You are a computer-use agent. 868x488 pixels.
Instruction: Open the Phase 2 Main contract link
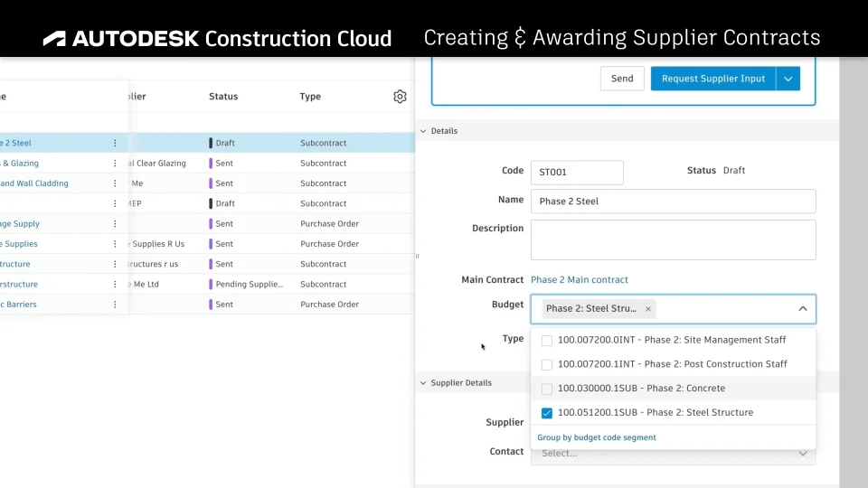pyautogui.click(x=579, y=279)
